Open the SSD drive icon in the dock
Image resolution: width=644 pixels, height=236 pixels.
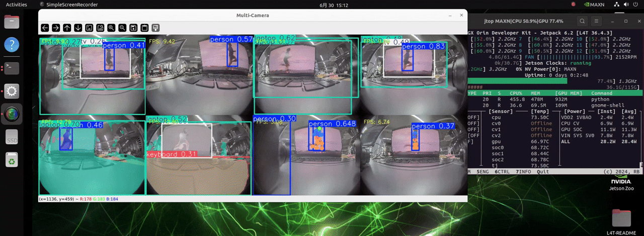click(12, 137)
